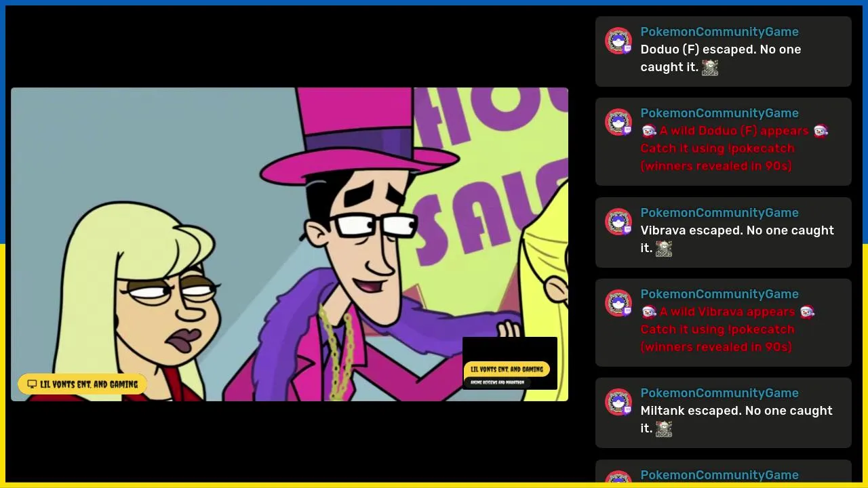Click Santa emote before 'A wild Doduo (F) appears'
This screenshot has width=868, height=488.
pos(649,131)
